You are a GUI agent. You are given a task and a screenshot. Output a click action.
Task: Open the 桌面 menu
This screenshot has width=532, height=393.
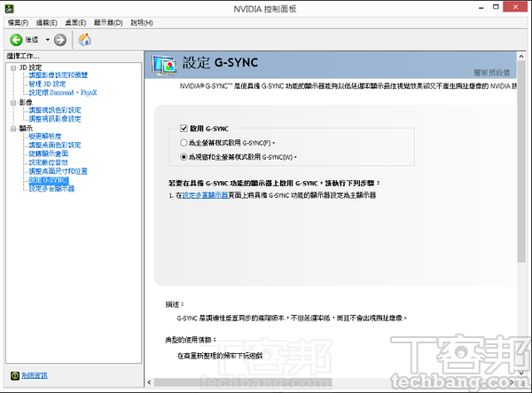click(x=75, y=23)
